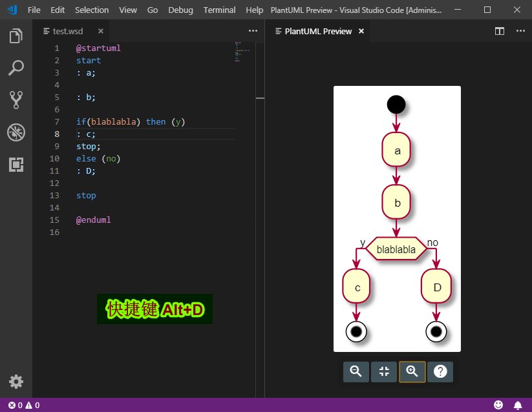
Task: Open the Extensions view
Action: (16, 165)
